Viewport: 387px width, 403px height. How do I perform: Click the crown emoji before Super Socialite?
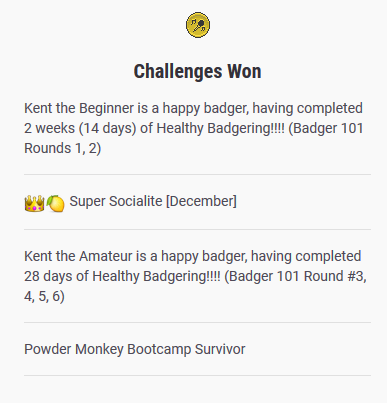coord(34,203)
